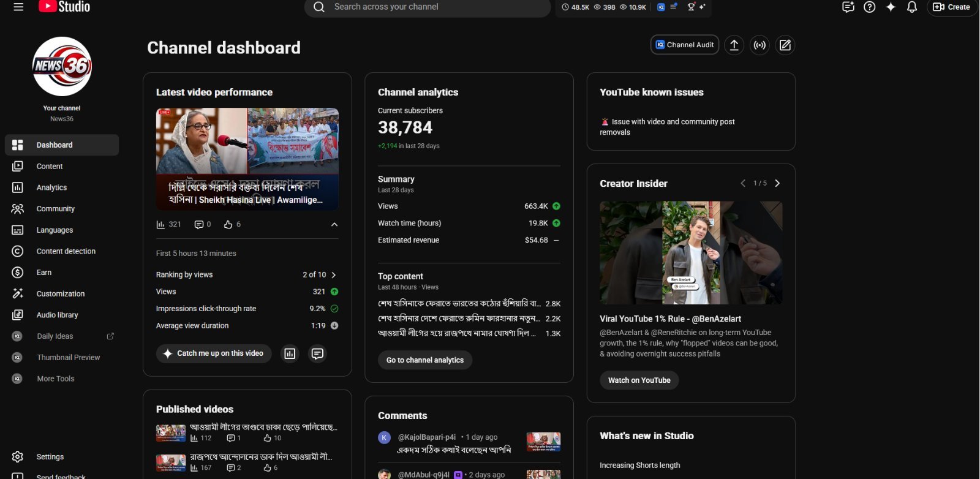This screenshot has height=479, width=980.
Task: Click the watch-time clock stat 48.5K
Action: (576, 7)
